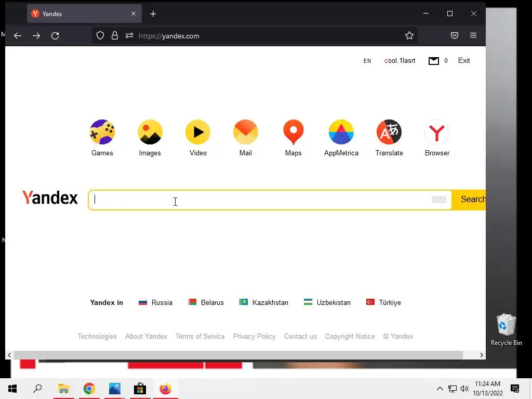Image resolution: width=532 pixels, height=399 pixels.
Task: Open Yandex Games icon
Action: 102,132
